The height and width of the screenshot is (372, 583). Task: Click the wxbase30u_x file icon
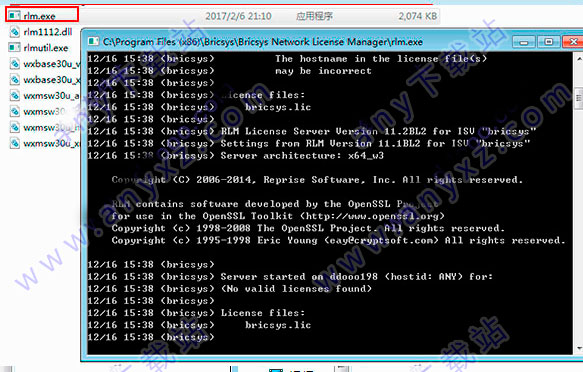coord(15,80)
